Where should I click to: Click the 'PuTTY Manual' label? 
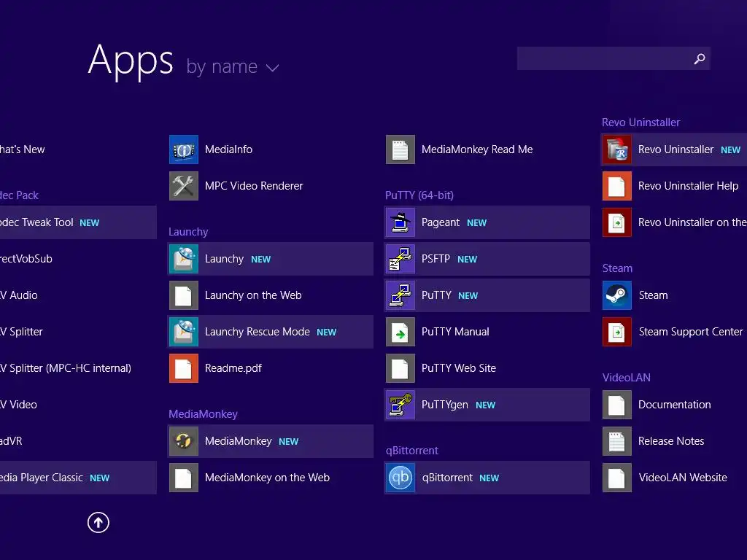(455, 332)
